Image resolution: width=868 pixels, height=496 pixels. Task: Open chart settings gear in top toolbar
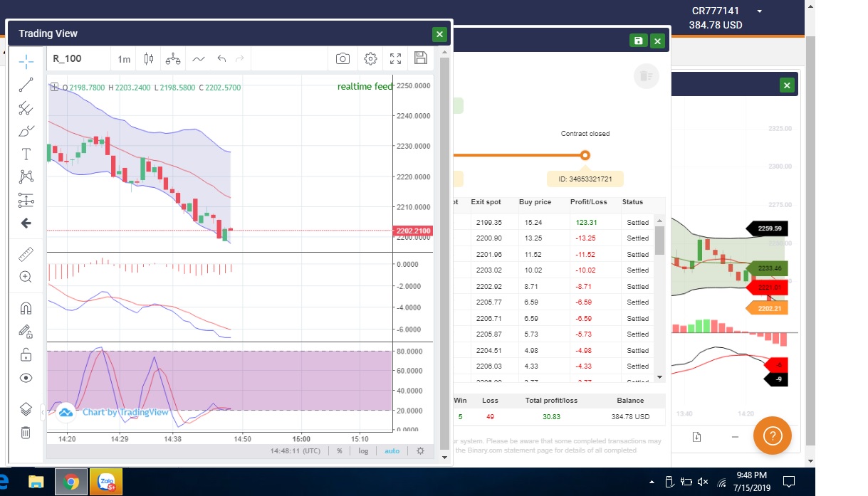pos(370,59)
